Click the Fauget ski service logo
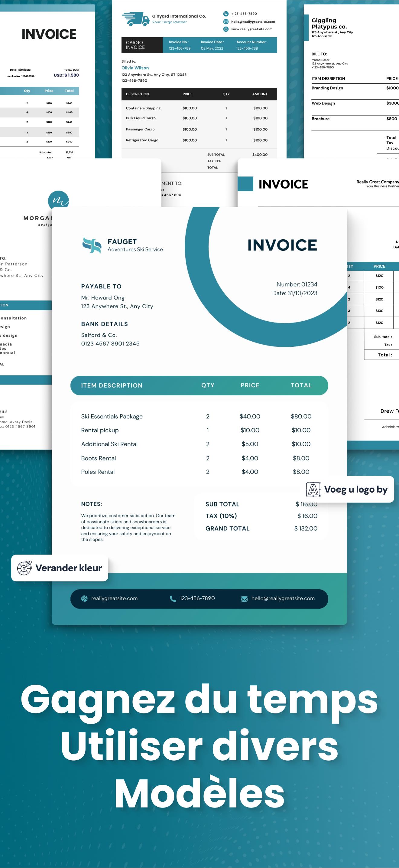This screenshot has width=399, height=868. click(92, 245)
